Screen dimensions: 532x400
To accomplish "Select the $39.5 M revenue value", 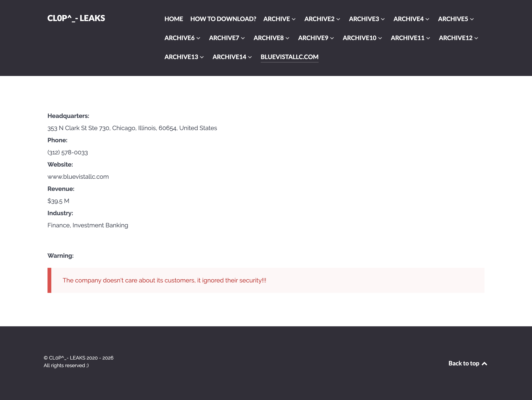I will (58, 201).
